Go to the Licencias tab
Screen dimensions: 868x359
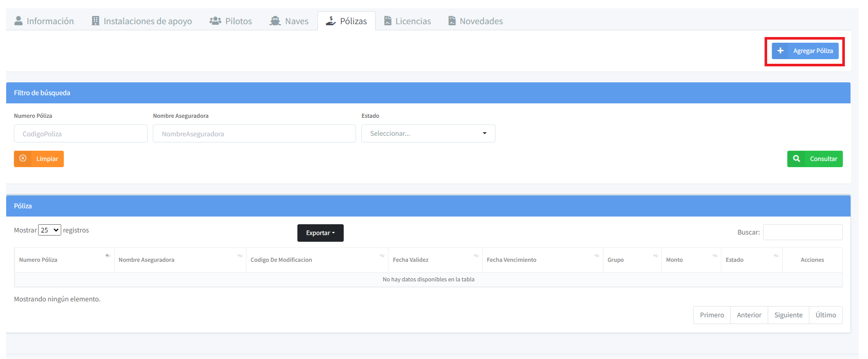tap(408, 21)
